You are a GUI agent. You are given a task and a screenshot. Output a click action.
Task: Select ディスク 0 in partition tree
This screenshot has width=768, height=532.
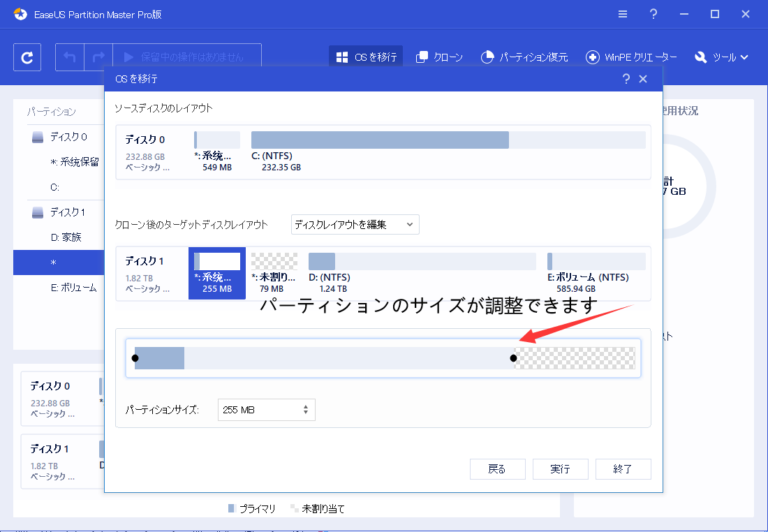68,137
